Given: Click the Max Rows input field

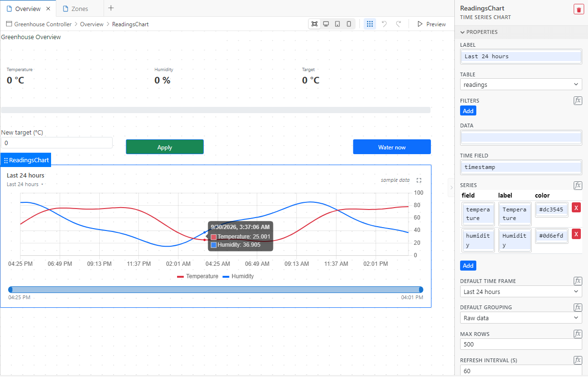Looking at the screenshot, I should click(521, 344).
